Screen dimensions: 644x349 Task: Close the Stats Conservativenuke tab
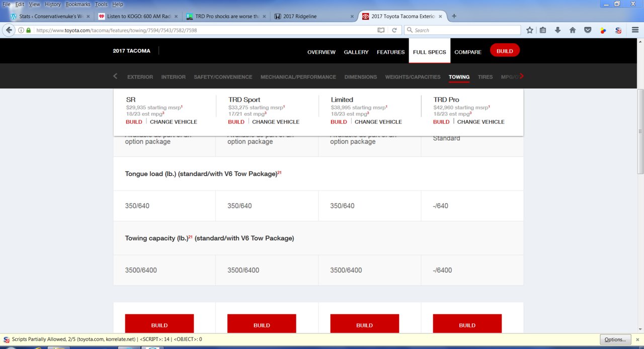tap(88, 16)
